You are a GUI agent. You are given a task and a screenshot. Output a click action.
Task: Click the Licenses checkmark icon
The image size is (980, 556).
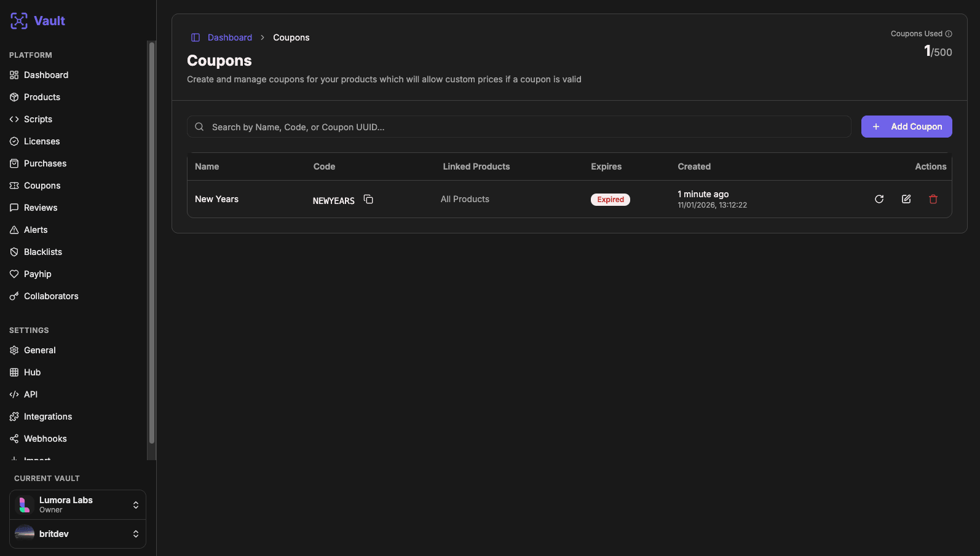tap(14, 141)
